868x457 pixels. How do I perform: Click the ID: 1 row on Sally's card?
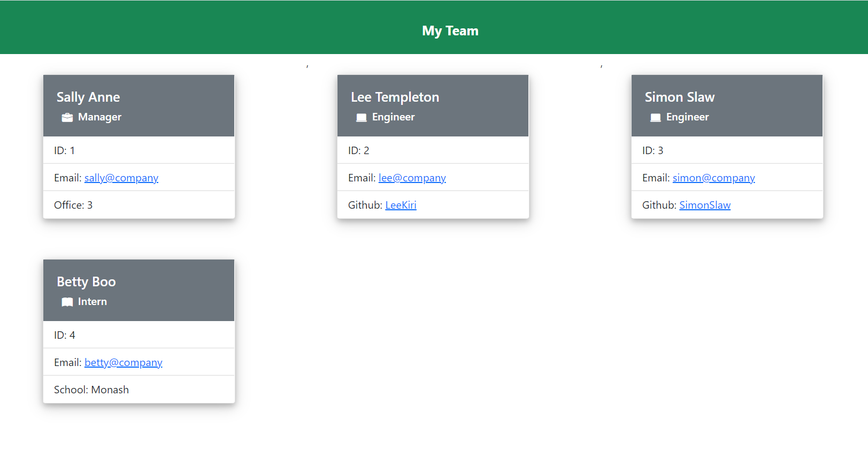[x=139, y=150]
